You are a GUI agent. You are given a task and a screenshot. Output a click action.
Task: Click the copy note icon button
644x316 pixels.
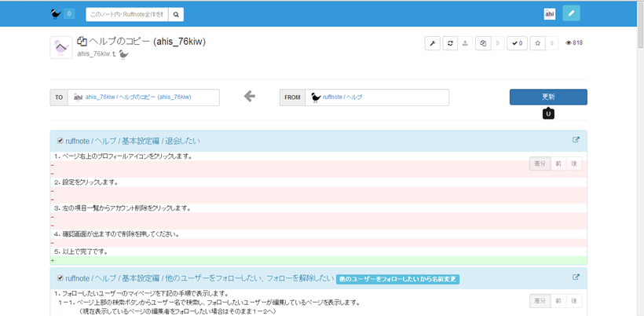[483, 43]
